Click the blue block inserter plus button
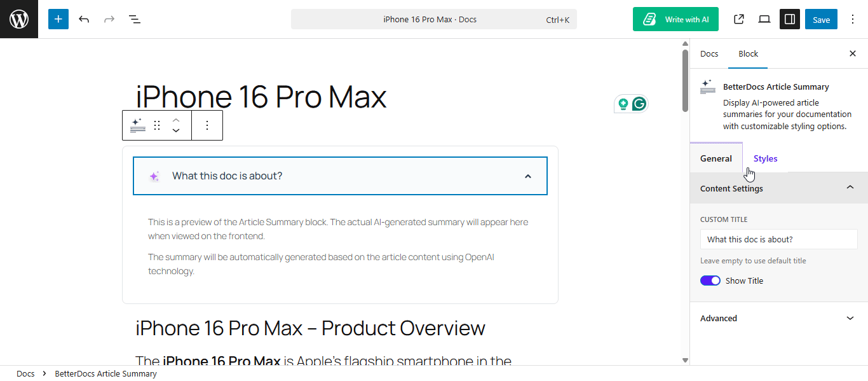 click(58, 19)
